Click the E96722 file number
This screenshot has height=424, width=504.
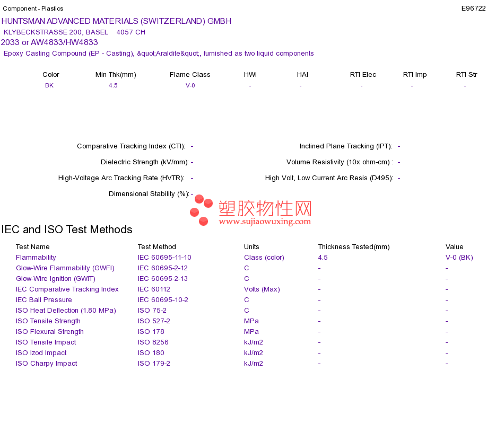click(x=473, y=8)
